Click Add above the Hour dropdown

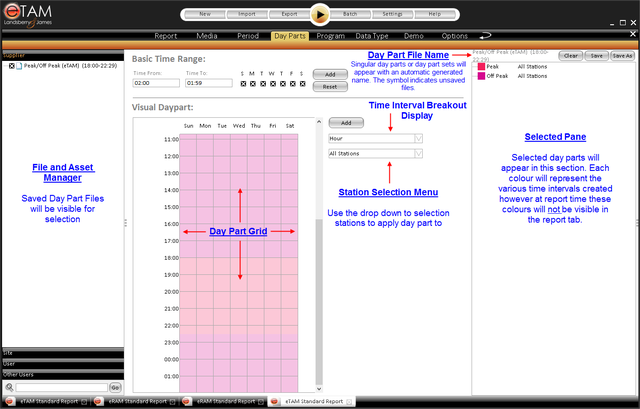(346, 122)
